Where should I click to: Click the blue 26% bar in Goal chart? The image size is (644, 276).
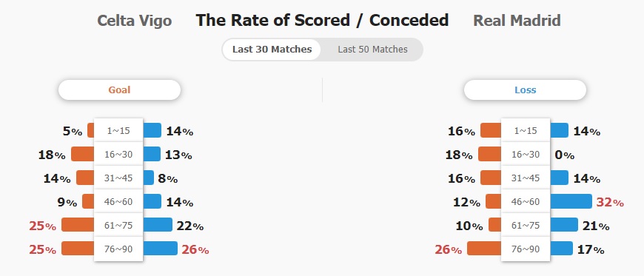(160, 249)
